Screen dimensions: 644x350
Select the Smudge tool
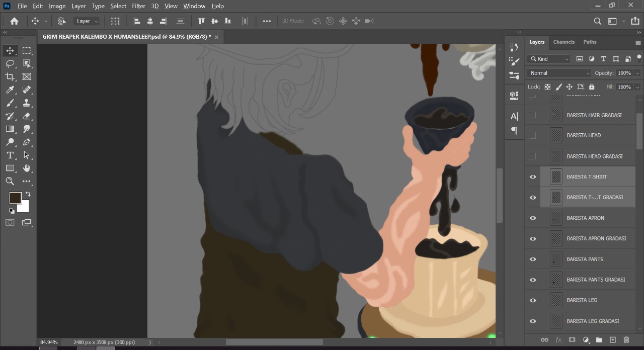coord(27,129)
